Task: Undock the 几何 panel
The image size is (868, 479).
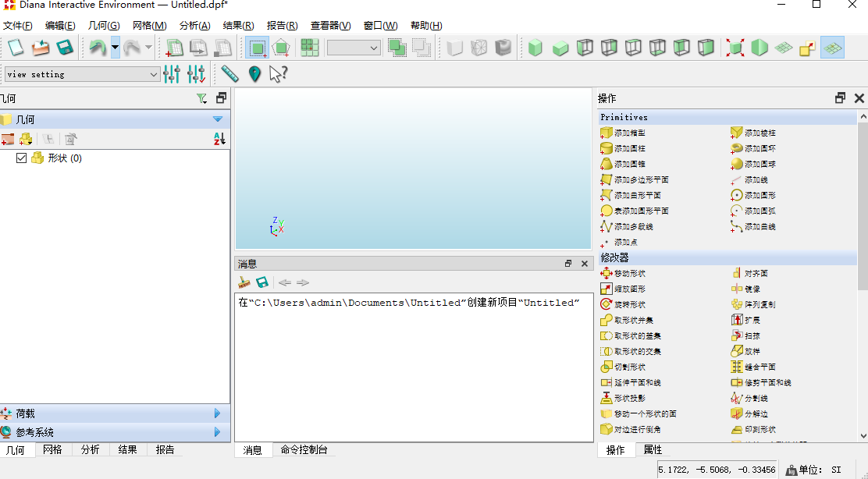Action: click(222, 98)
